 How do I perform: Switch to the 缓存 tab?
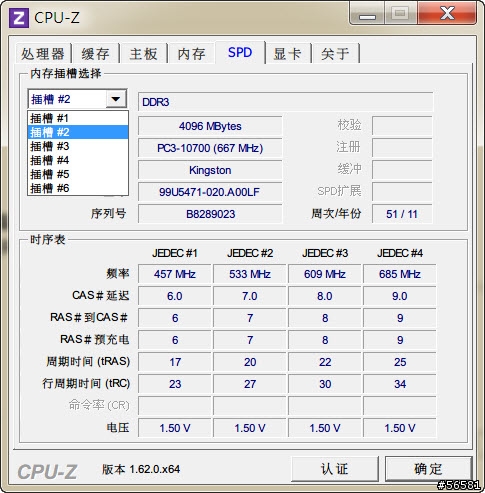[x=96, y=53]
